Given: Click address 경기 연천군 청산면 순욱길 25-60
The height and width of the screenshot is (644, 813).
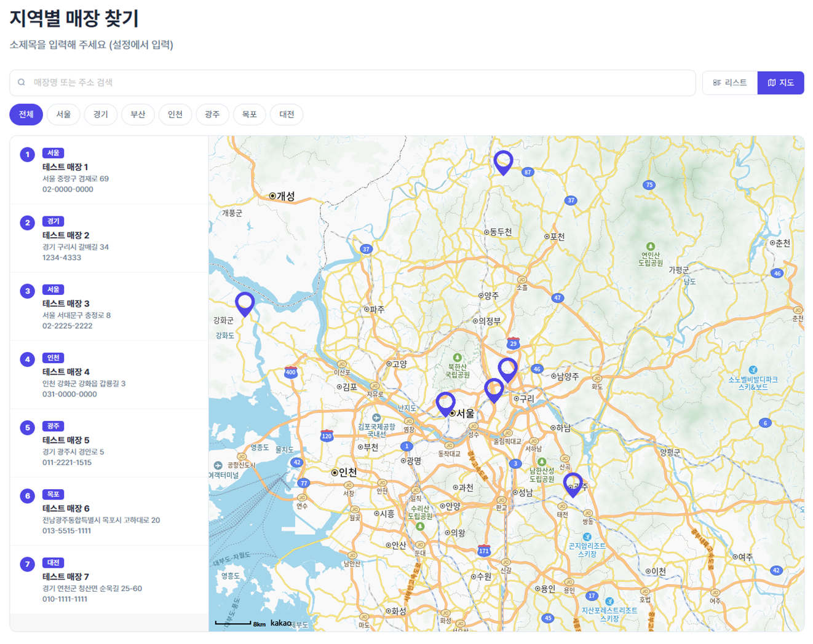Looking at the screenshot, I should pyautogui.click(x=92, y=588).
